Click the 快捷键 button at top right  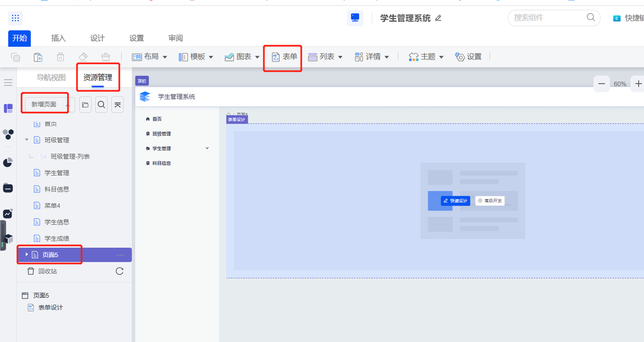(x=628, y=18)
